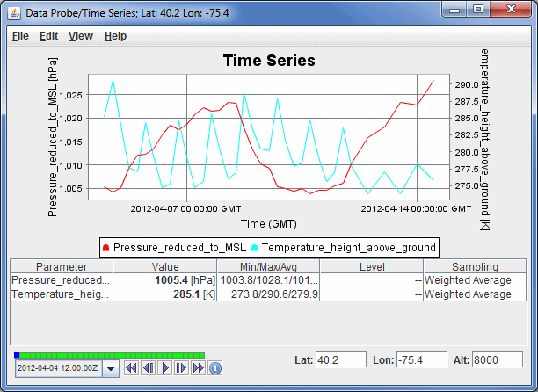
Task: Close the Data Probe/Time Series window
Action: point(511,10)
